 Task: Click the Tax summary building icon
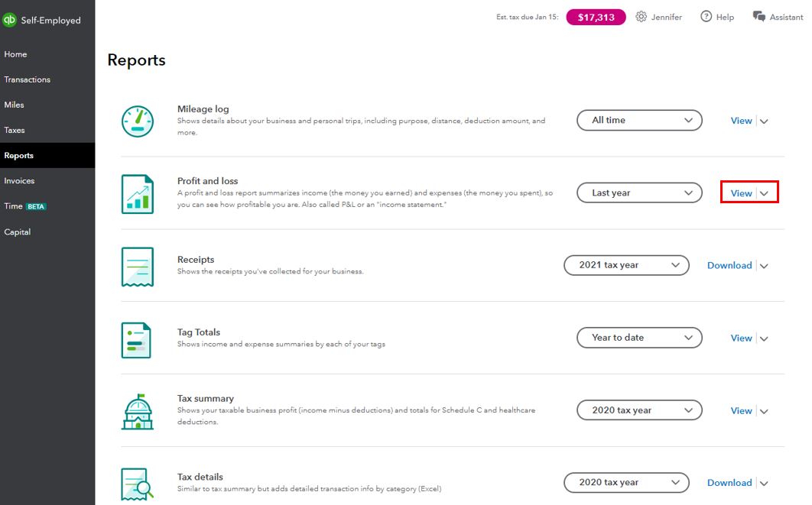(137, 412)
